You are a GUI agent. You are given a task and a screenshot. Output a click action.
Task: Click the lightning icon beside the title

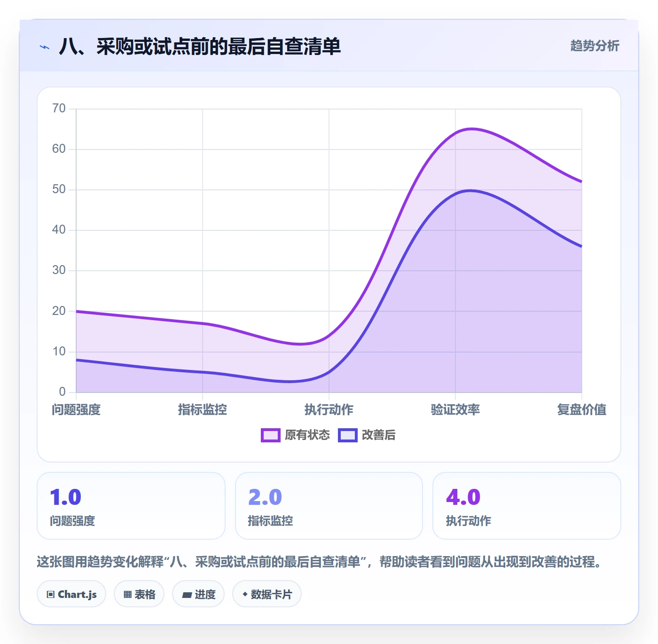[x=45, y=47]
